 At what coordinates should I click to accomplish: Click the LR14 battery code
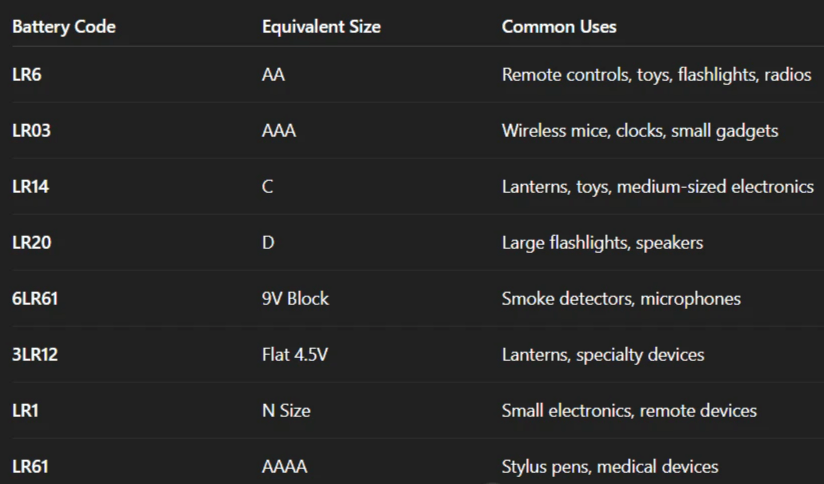tap(32, 187)
